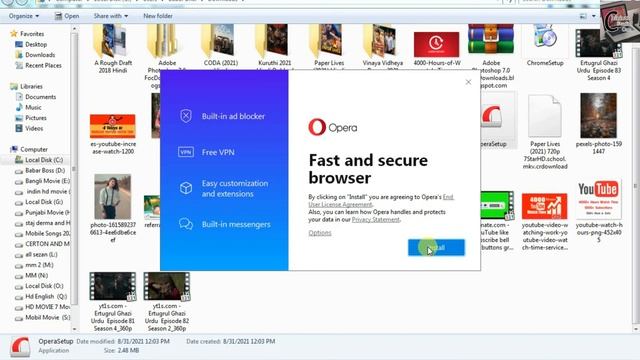This screenshot has width=640, height=360.
Task: Select Mobile Songs drive
Action: pos(42,233)
